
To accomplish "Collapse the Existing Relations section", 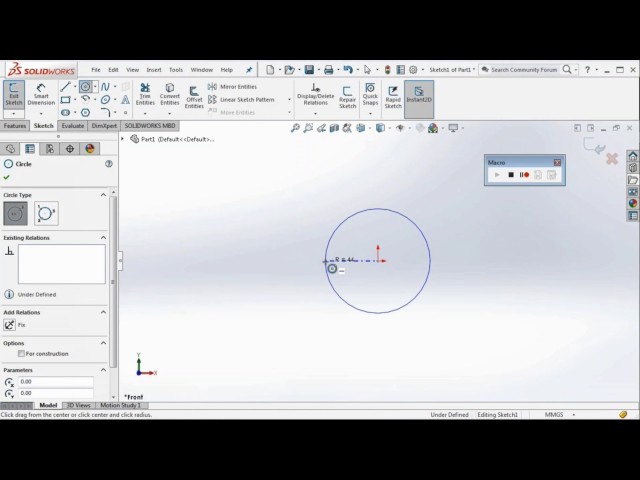I will click(103, 238).
